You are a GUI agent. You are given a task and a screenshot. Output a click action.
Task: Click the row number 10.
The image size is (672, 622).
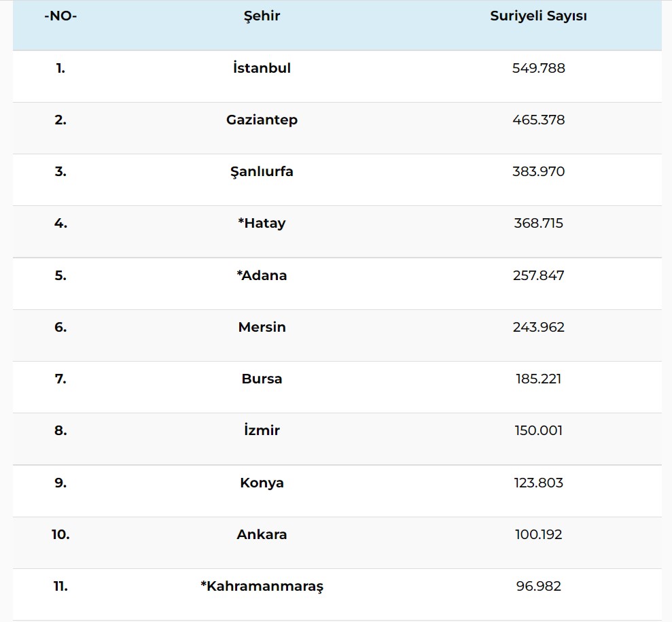[60, 534]
